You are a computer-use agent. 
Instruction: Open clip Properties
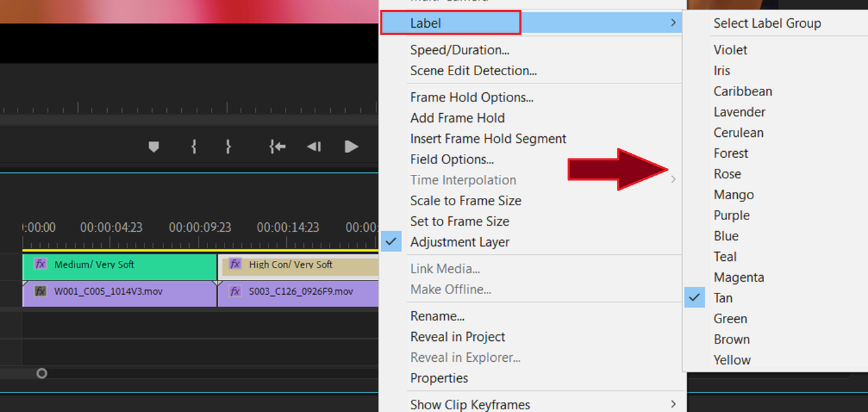pyautogui.click(x=439, y=378)
